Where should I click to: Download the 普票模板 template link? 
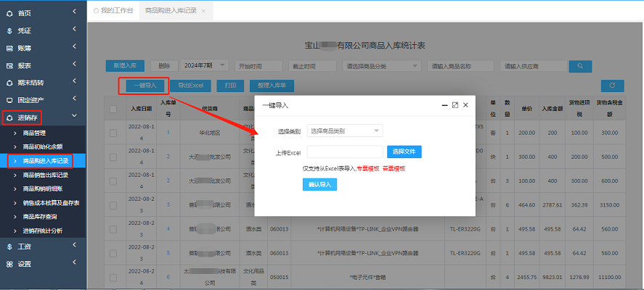(x=394, y=169)
